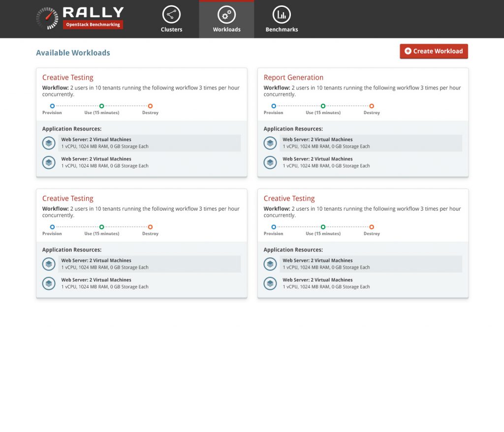Select Destroy marker in lower-left Creative Testing card

click(x=150, y=227)
